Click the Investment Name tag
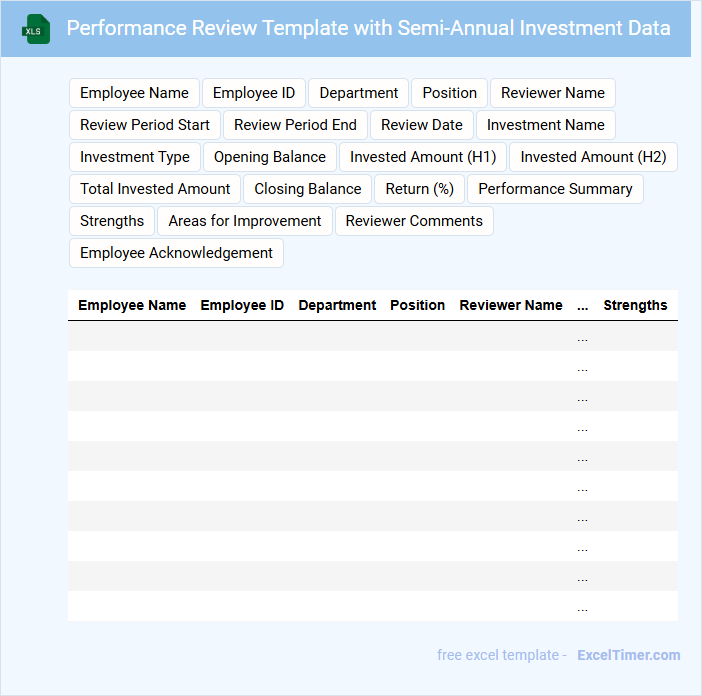Screen dimensions: 702x696 (x=545, y=125)
